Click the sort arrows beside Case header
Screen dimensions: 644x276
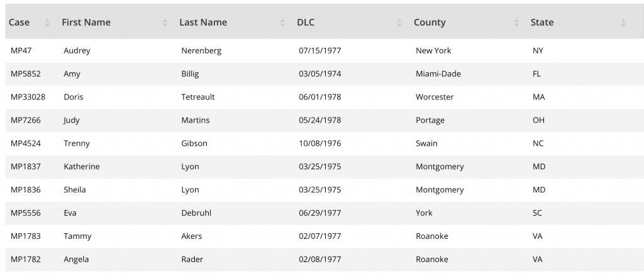tap(47, 23)
